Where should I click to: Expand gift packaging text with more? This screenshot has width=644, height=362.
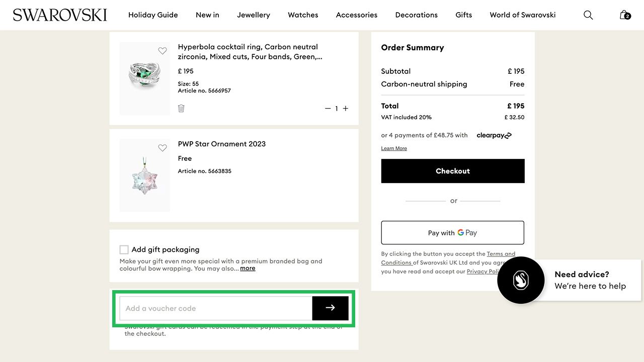(248, 268)
